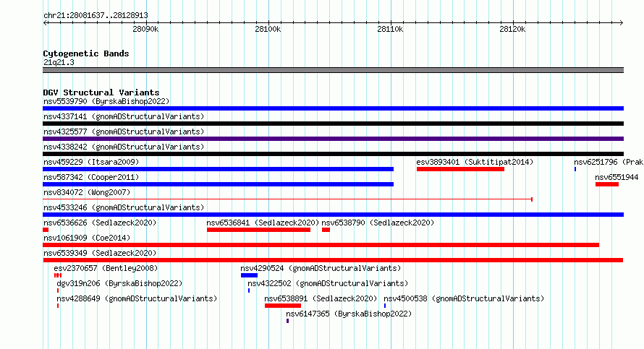644x349 pixels.
Task: Click the gray 21q21.3 cytogenetic band bar
Action: pos(333,70)
